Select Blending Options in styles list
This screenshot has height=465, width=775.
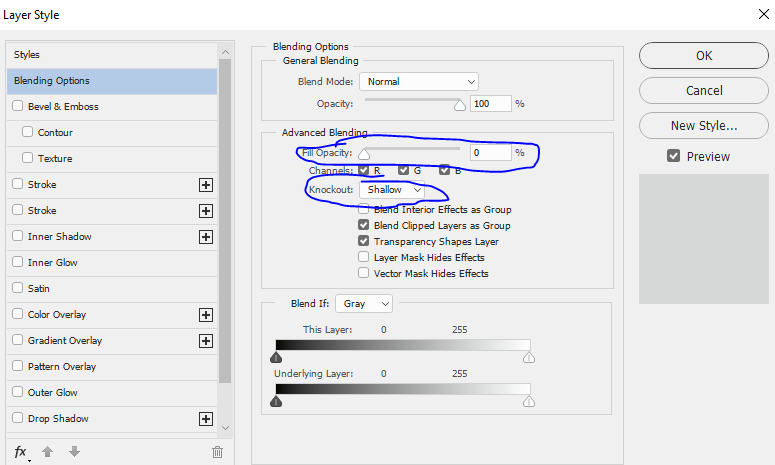[x=112, y=81]
